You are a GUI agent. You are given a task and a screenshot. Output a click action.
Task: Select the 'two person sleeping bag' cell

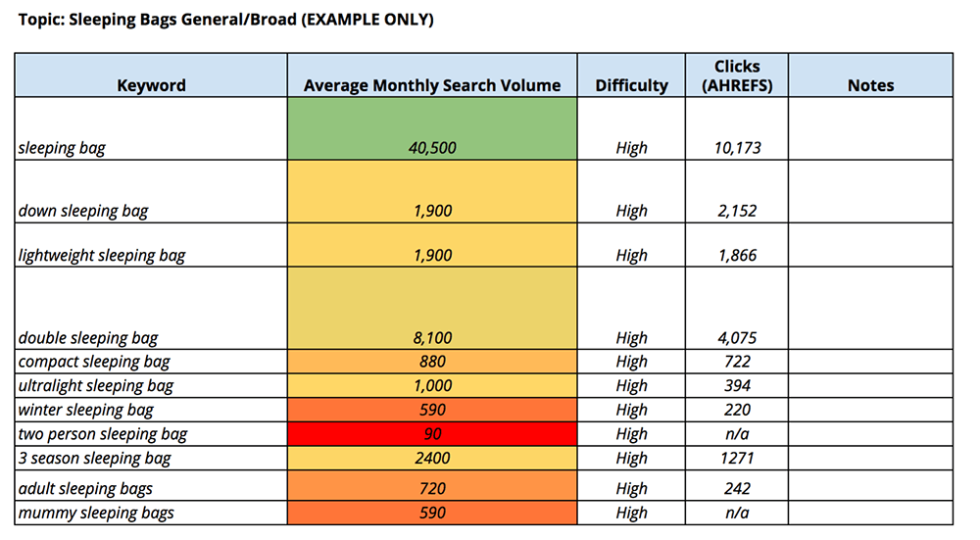151,434
